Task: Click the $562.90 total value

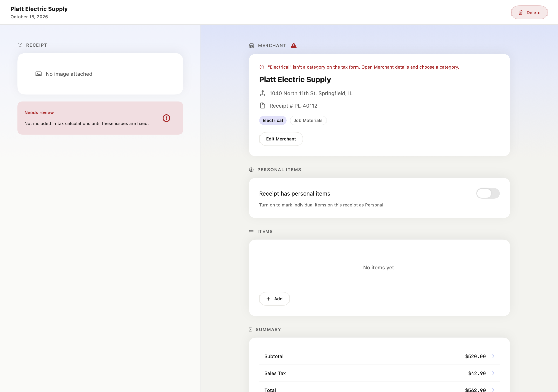Action: (x=475, y=390)
